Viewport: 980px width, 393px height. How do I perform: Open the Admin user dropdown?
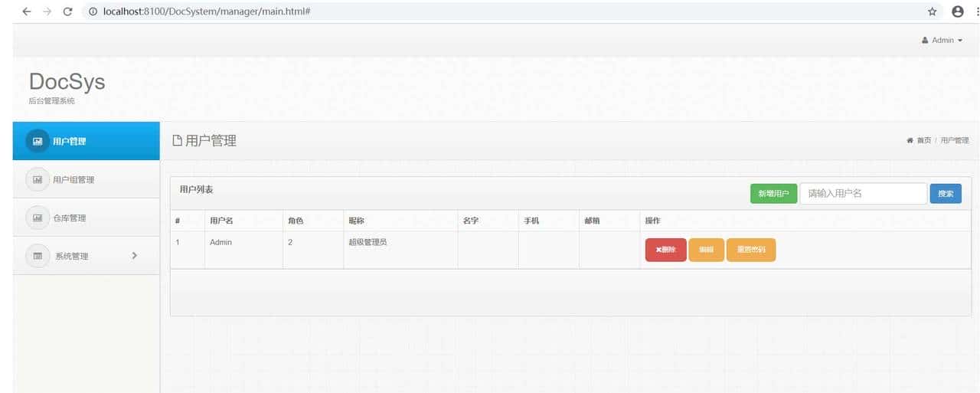942,40
